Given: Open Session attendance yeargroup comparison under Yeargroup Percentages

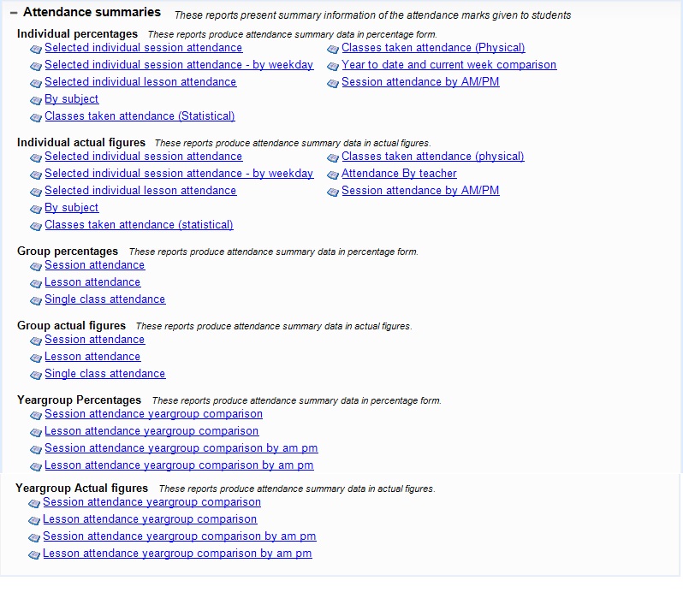Looking at the screenshot, I should [153, 413].
